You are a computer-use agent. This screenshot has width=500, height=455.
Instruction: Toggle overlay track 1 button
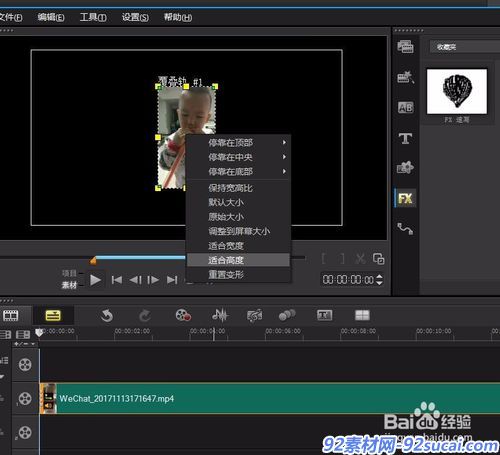point(25,399)
